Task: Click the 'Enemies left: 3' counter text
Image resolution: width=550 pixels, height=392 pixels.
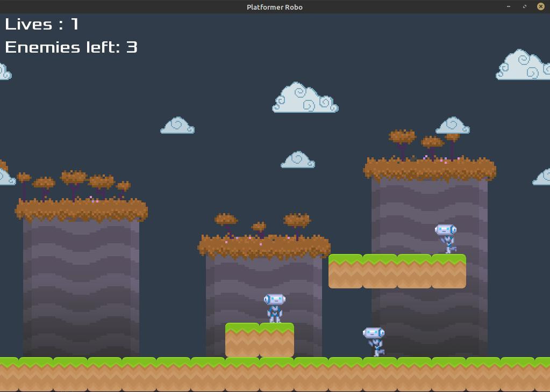Action: pyautogui.click(x=71, y=47)
